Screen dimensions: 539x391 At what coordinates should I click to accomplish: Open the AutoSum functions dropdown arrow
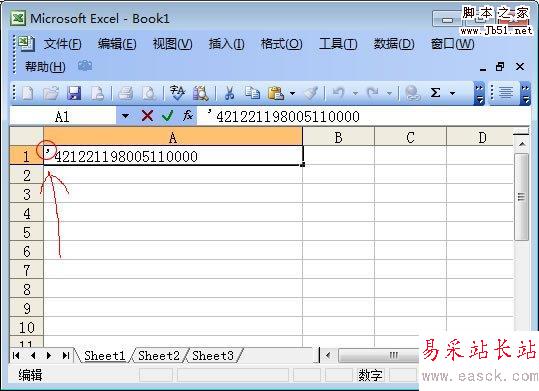(452, 93)
